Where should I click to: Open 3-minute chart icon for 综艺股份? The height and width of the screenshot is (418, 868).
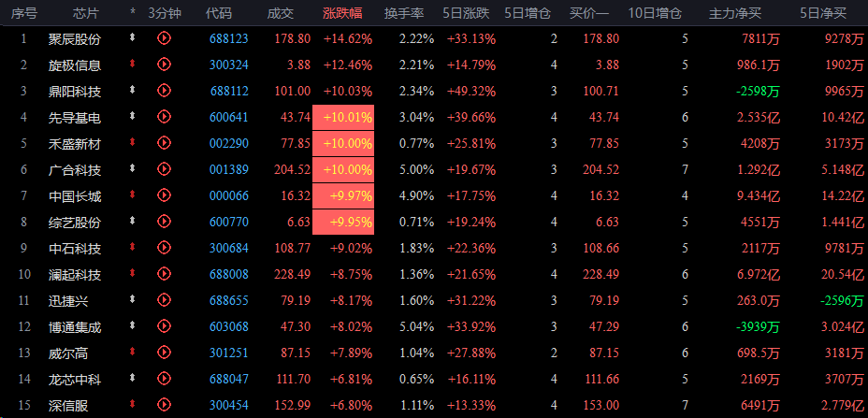(164, 222)
